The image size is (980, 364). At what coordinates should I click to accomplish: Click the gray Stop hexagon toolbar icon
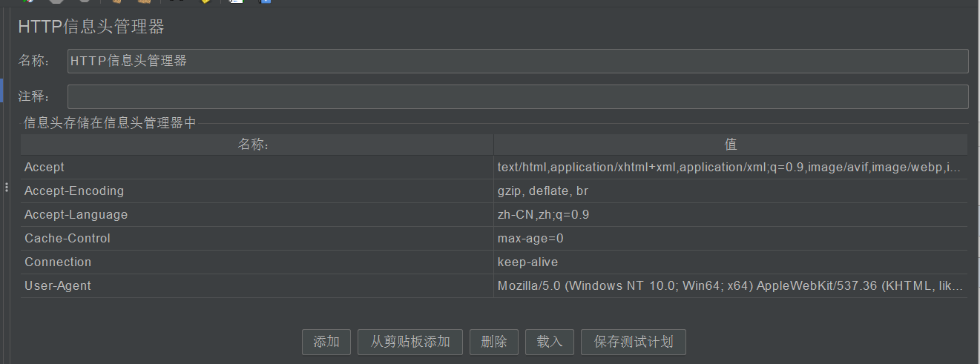(56, 1)
